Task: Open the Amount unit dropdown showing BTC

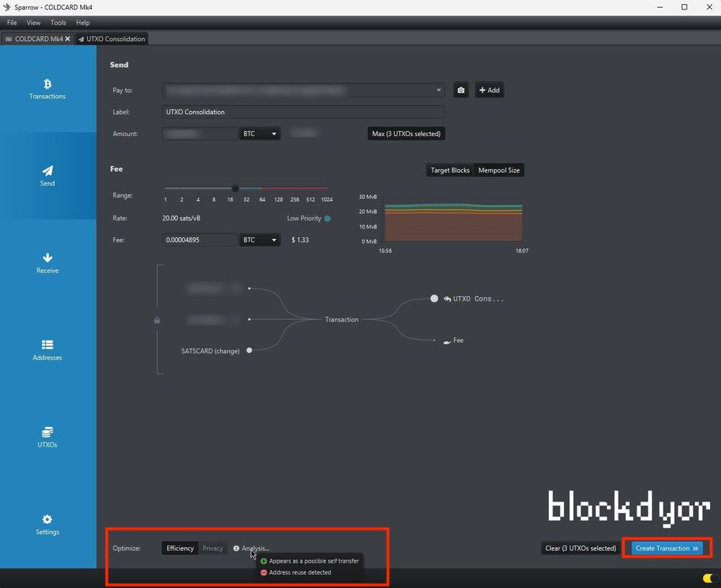Action: (x=259, y=133)
